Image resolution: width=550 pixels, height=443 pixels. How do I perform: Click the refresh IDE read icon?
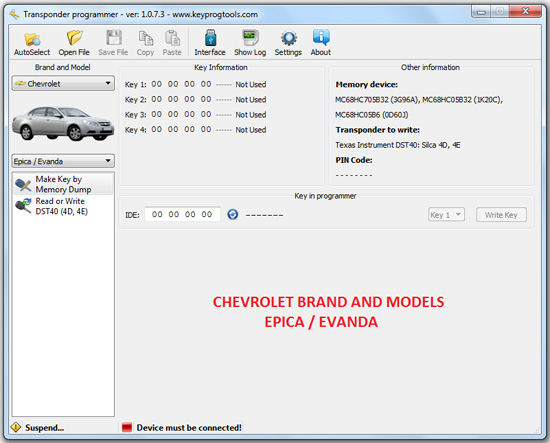[x=233, y=214]
